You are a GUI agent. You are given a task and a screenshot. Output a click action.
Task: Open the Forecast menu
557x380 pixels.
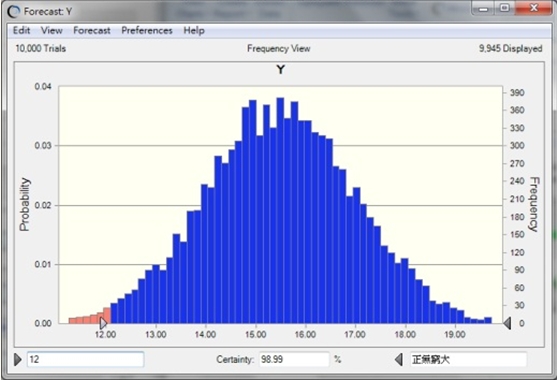pyautogui.click(x=92, y=31)
